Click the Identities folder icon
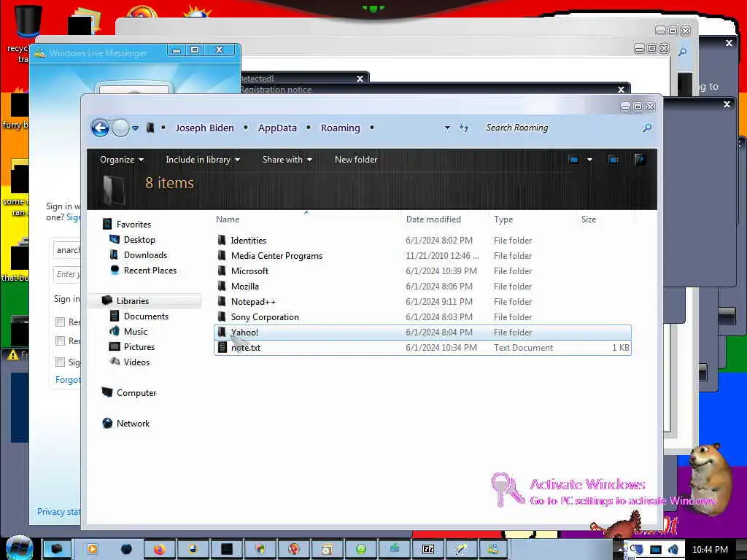Image resolution: width=747 pixels, height=560 pixels. tap(222, 240)
